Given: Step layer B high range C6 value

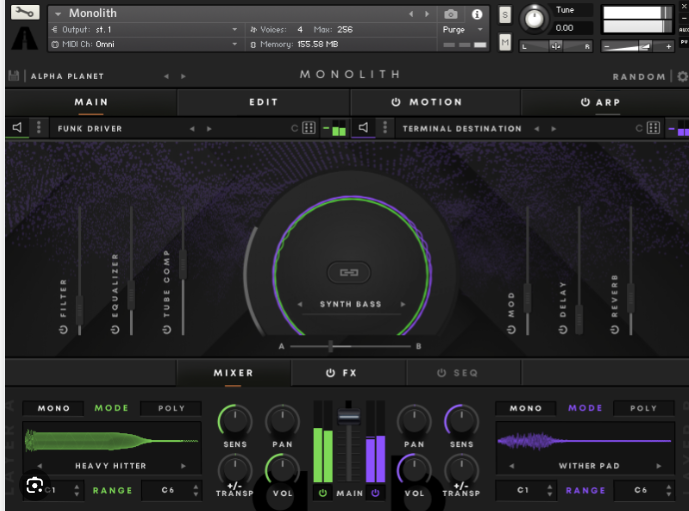Looking at the screenshot, I should (x=668, y=490).
